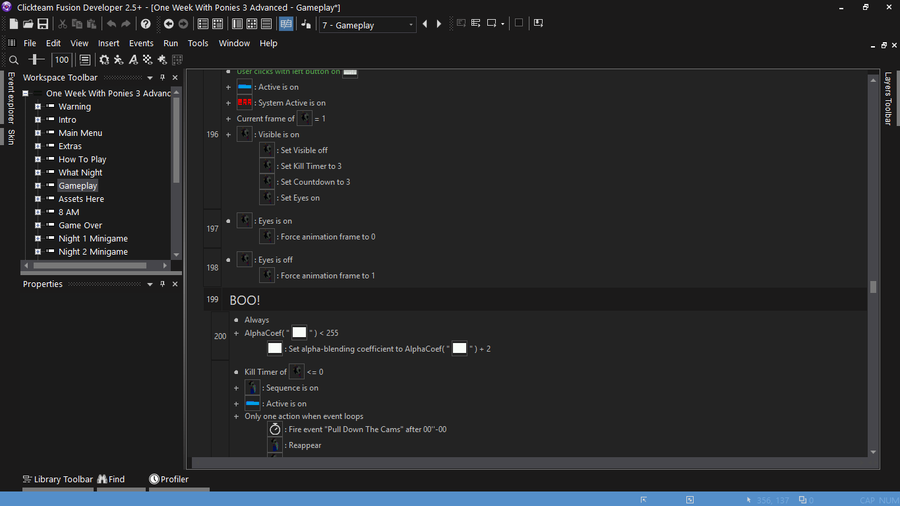Select the Extras frame in the workspace tree

click(70, 146)
